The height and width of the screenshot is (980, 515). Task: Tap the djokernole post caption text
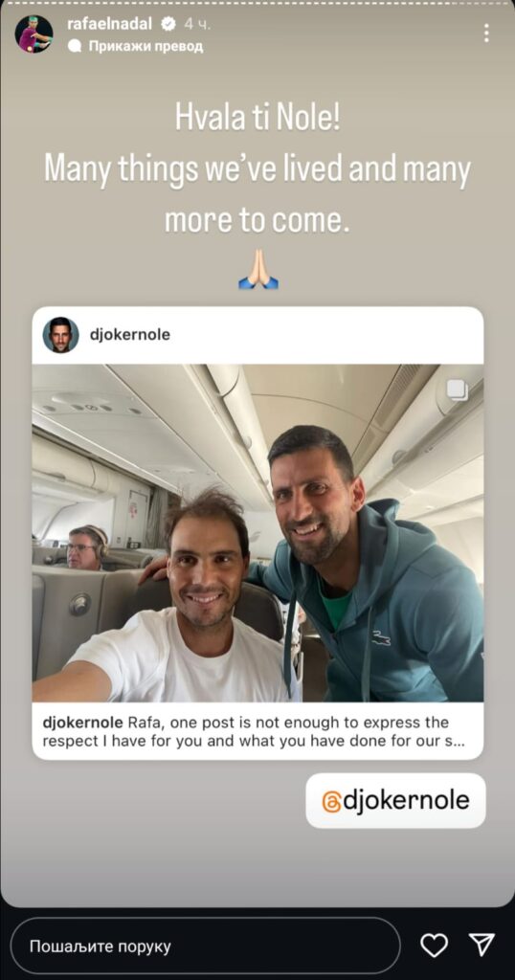(246, 732)
